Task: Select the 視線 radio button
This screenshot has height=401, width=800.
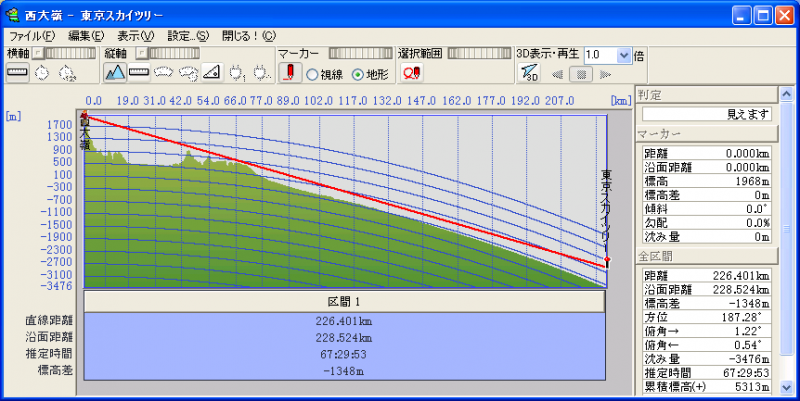Action: click(313, 74)
